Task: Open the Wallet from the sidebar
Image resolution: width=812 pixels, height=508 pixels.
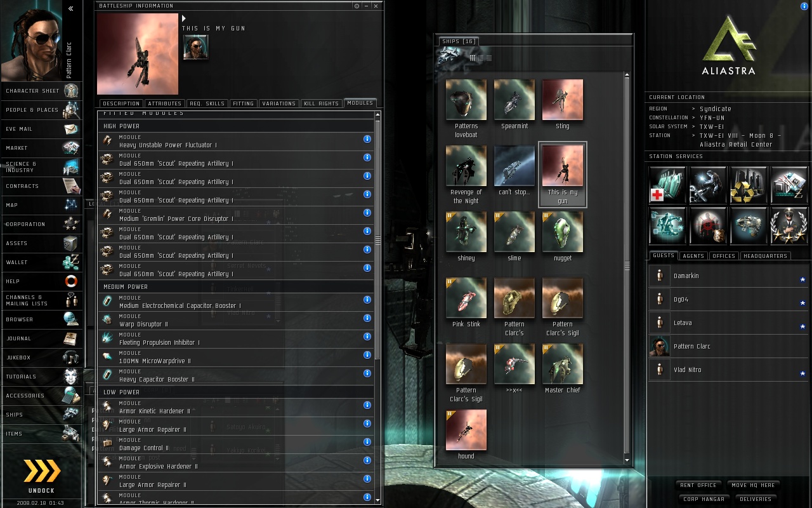Action: [41, 262]
